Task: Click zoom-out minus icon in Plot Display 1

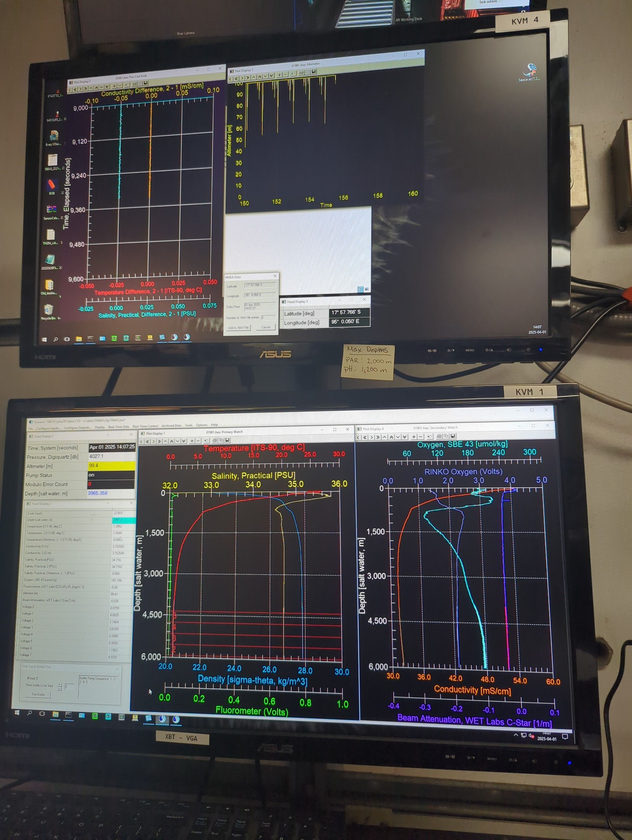Action: tap(198, 441)
